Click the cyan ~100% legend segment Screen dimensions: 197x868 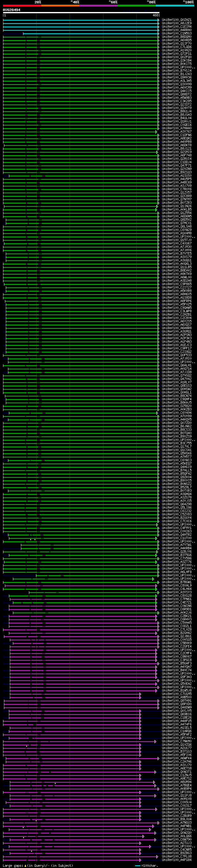(175, 6)
